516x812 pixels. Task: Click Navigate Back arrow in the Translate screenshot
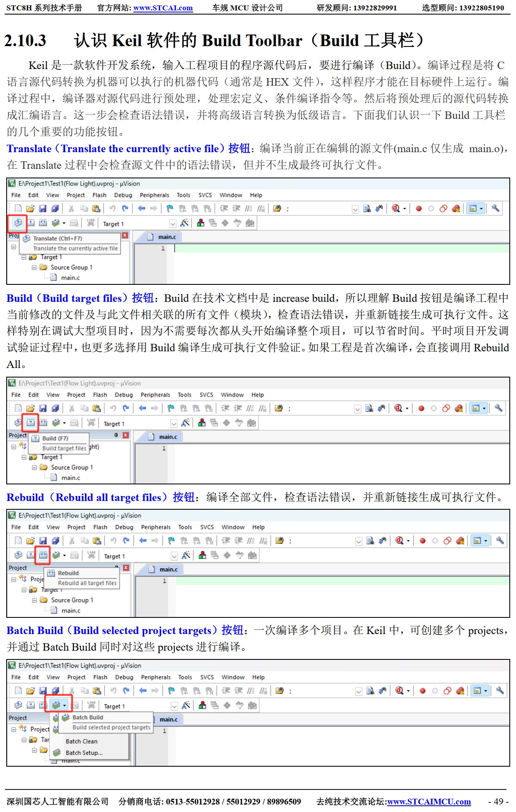click(x=141, y=208)
